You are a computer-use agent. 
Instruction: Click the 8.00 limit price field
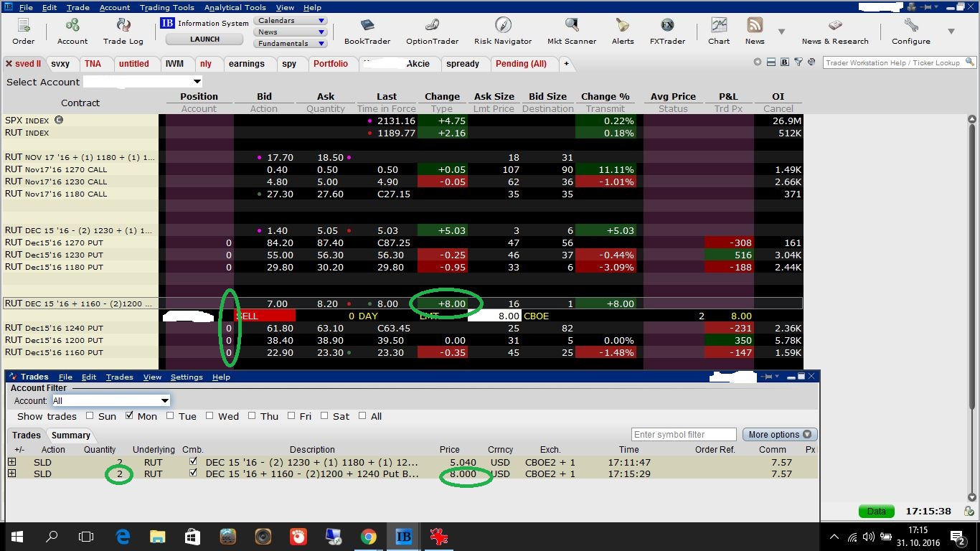(x=494, y=316)
